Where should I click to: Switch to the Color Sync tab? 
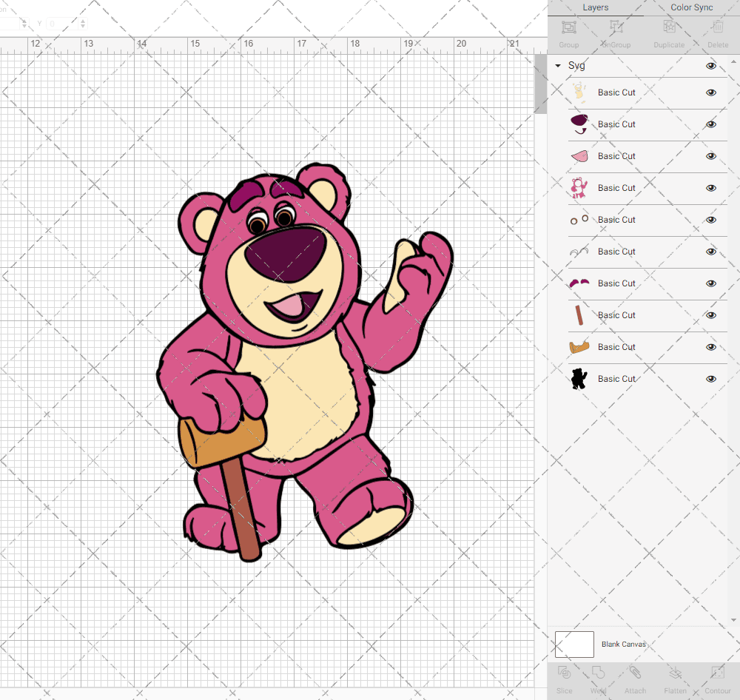[691, 7]
